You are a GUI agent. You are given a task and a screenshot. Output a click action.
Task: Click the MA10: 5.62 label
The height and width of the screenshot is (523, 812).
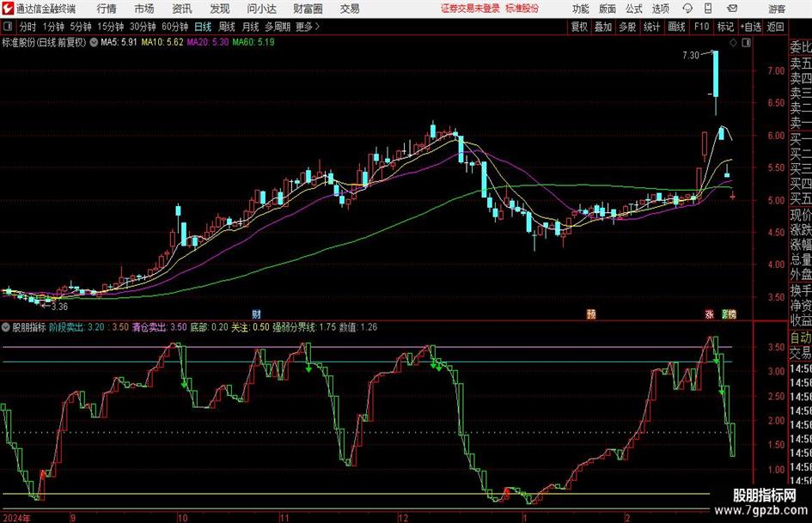coord(162,42)
